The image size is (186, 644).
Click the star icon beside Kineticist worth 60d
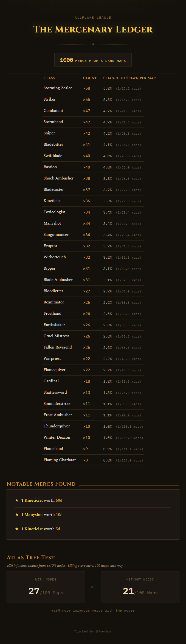coord(17,500)
